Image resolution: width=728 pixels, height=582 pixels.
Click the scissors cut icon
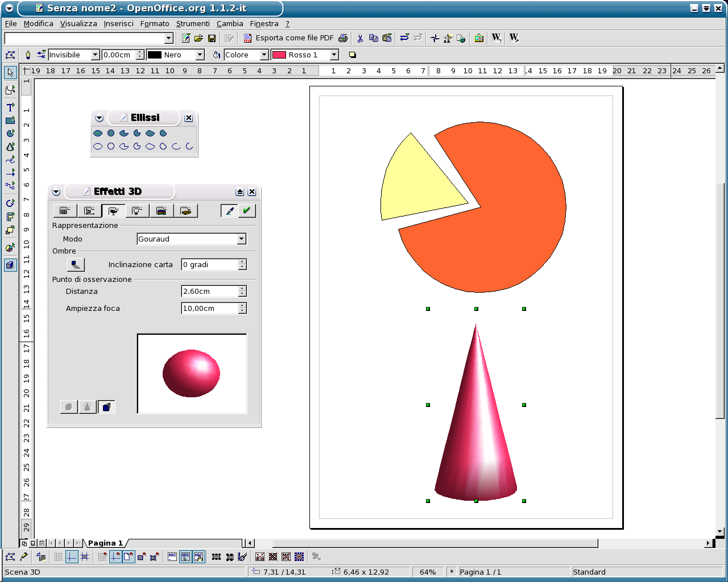pyautogui.click(x=360, y=38)
